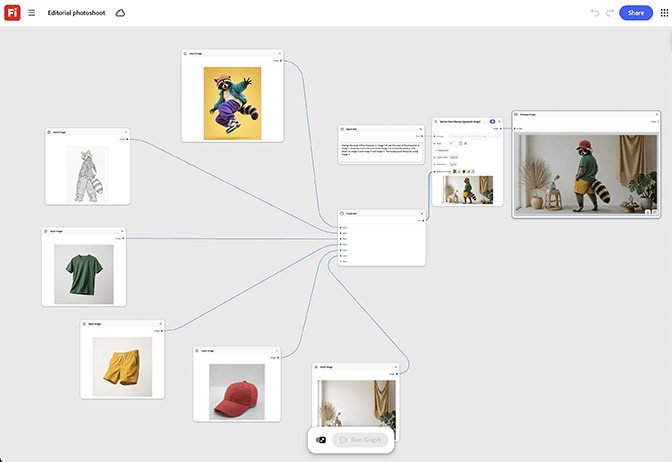
Task: Open the add node panel icon
Action: click(321, 440)
